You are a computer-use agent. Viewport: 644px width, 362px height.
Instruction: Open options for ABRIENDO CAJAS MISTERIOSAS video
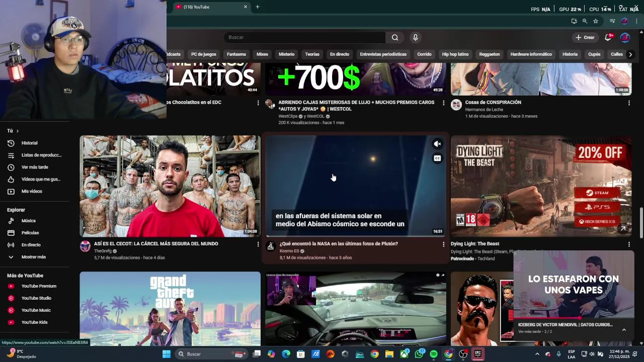[x=443, y=103]
